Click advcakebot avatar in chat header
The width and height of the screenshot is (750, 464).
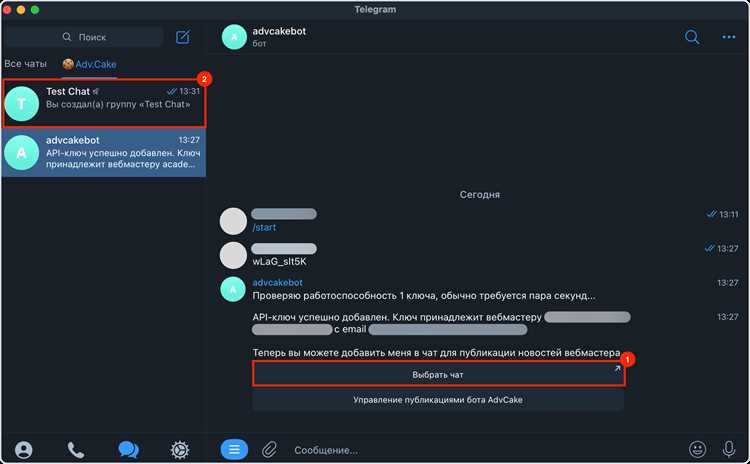pyautogui.click(x=234, y=37)
